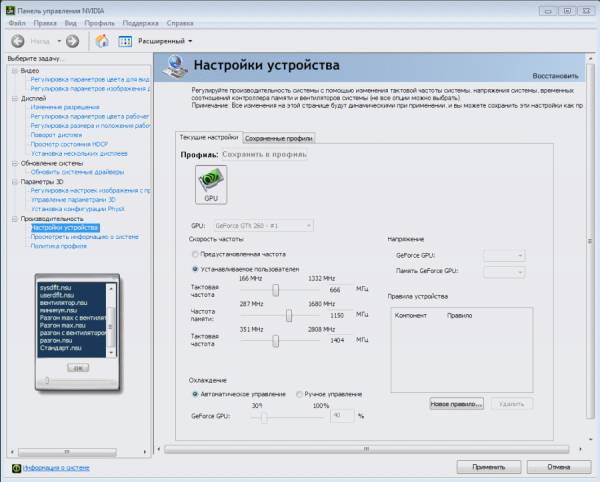Open Просмотр состояния HDCP item
The height and width of the screenshot is (482, 600).
69,144
